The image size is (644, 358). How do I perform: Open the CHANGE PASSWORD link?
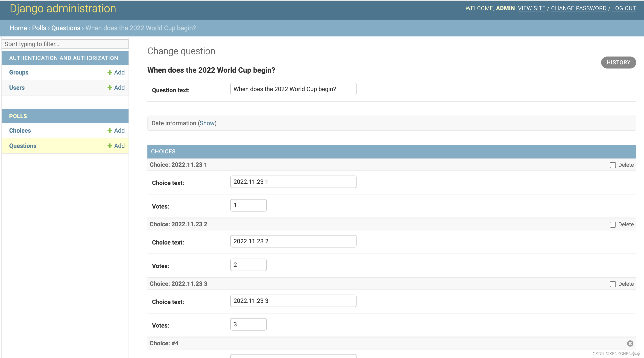(579, 8)
